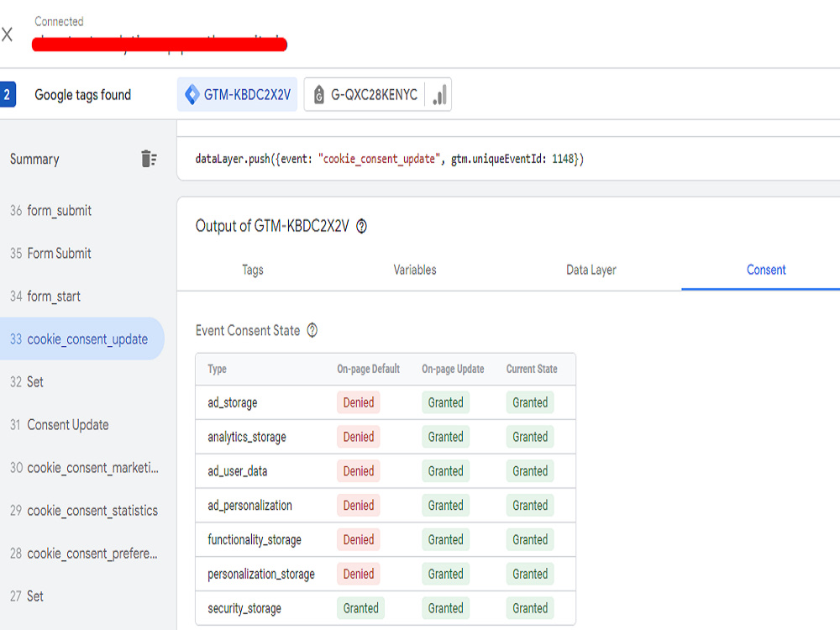Click the Connected status label
840x630 pixels.
coord(59,22)
